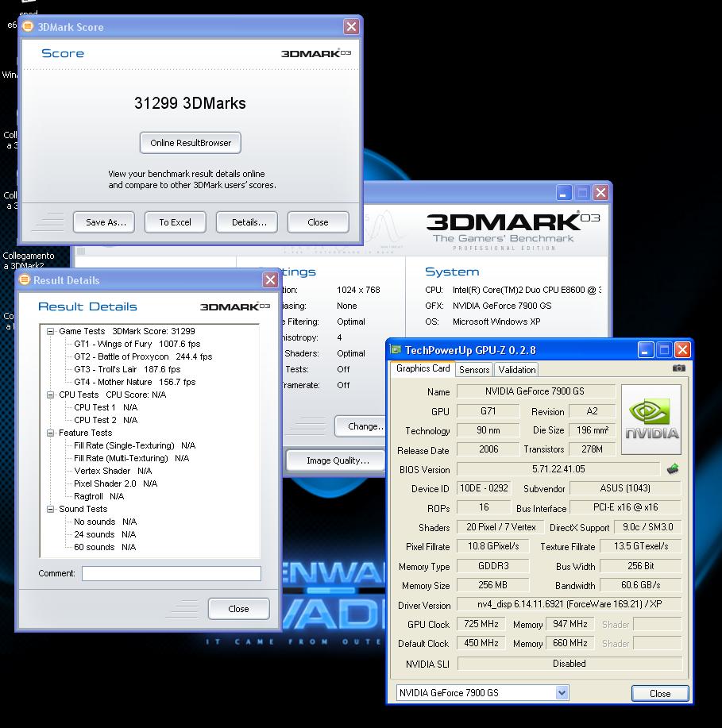
Task: Click the Default Clock value 450 MHz
Action: pyautogui.click(x=481, y=643)
